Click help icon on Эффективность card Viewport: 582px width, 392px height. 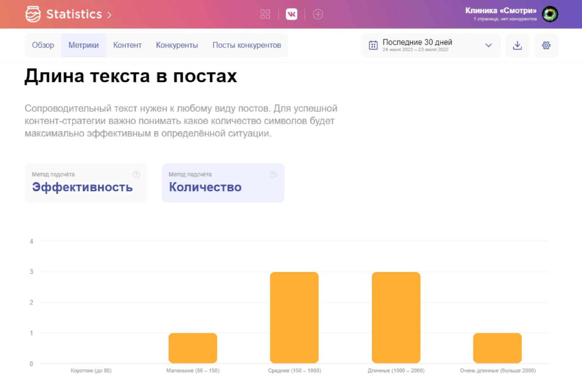click(136, 174)
